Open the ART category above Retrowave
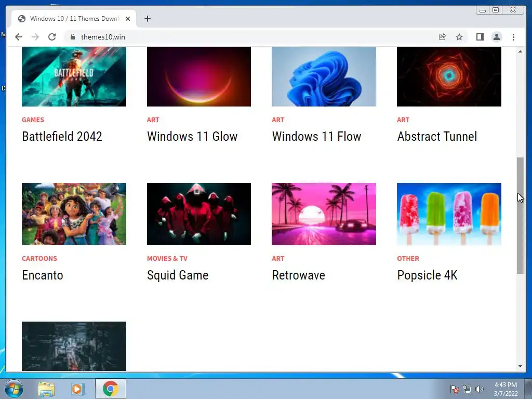The width and height of the screenshot is (532, 399). 278,259
